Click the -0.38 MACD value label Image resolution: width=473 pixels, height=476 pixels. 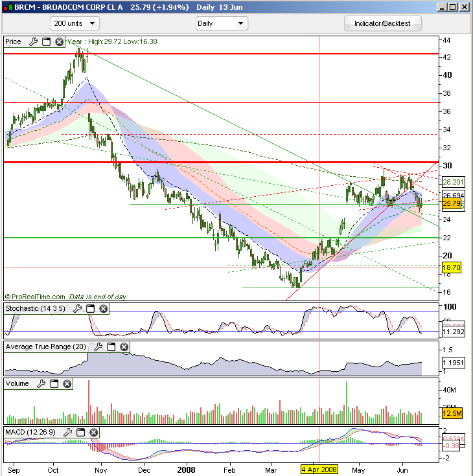point(451,446)
